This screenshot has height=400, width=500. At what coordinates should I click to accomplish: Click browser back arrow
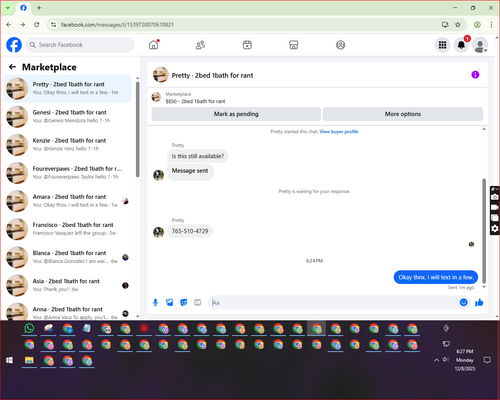coord(9,25)
